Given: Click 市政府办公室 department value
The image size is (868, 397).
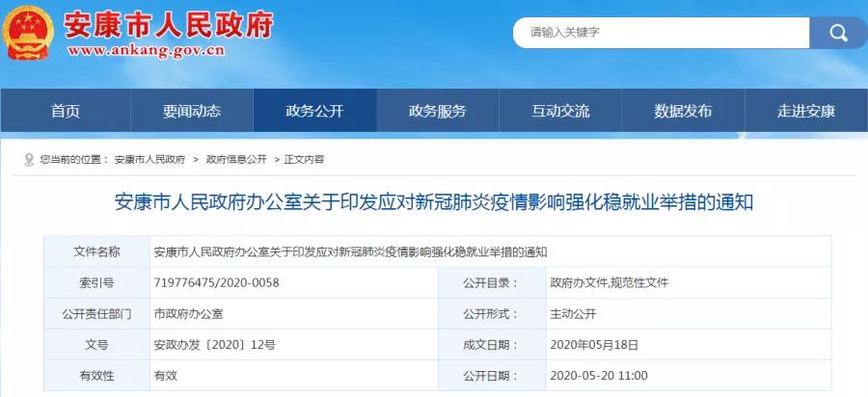Looking at the screenshot, I should point(188,314).
